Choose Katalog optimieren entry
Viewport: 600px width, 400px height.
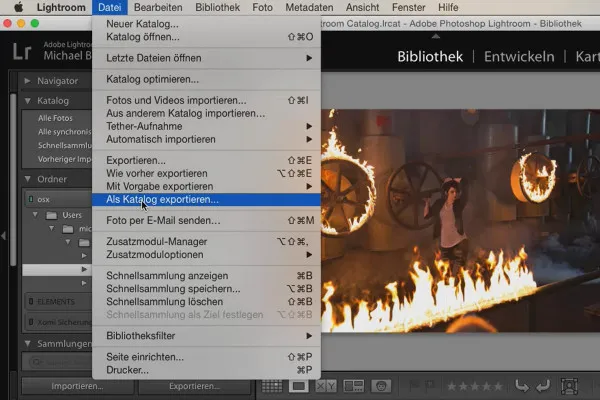click(x=206, y=79)
